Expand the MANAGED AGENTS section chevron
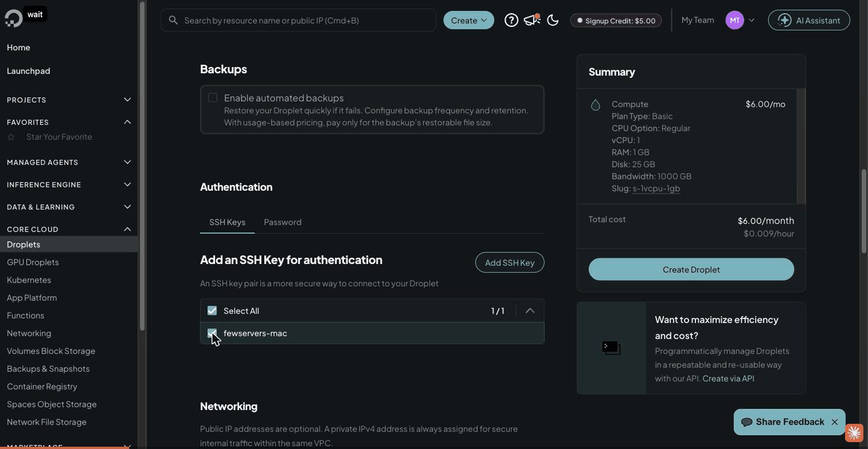868x449 pixels. coord(127,162)
